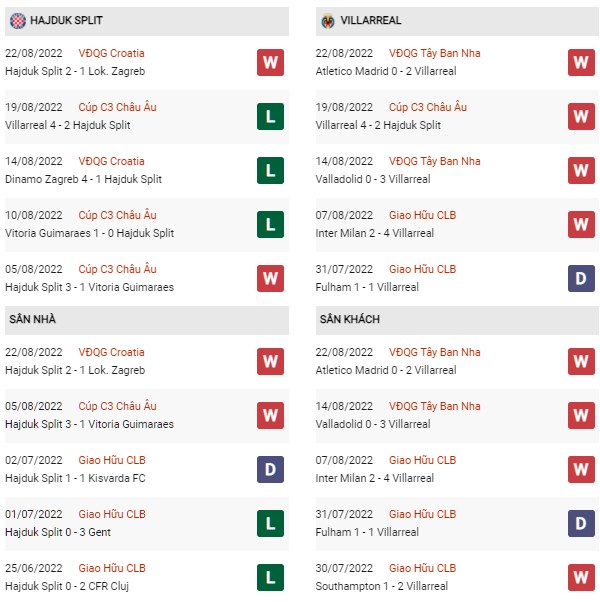Click W badge for Valladolid 0-3 Villarreal top list
600x602 pixels.
pyautogui.click(x=581, y=170)
